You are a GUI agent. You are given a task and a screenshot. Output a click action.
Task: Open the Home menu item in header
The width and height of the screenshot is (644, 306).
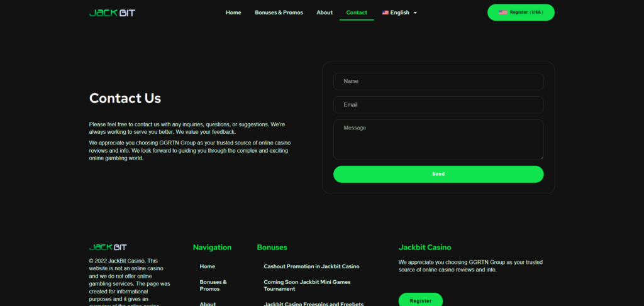tap(233, 13)
